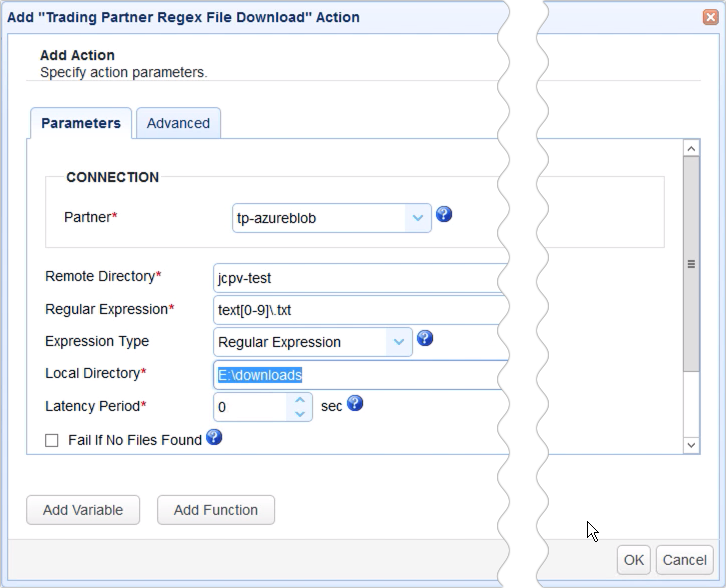Image resolution: width=726 pixels, height=588 pixels.
Task: Open the Partner dropdown showing tp-azureblob
Action: point(417,217)
